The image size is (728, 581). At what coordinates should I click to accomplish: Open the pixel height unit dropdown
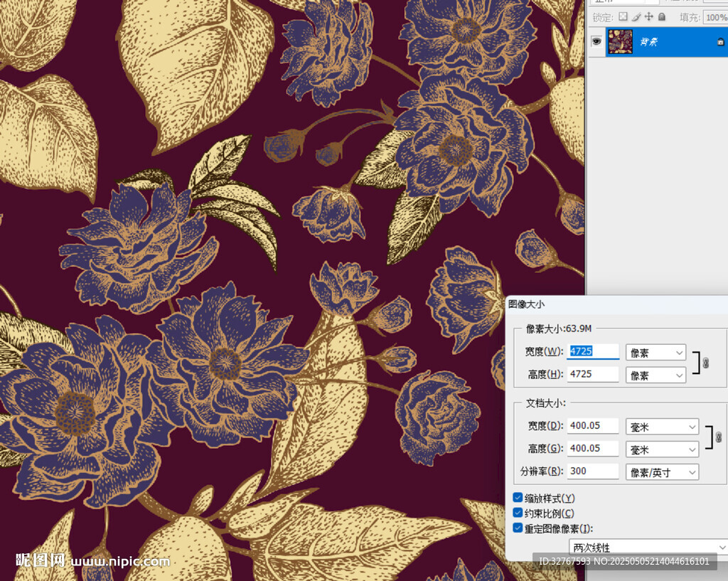click(655, 375)
